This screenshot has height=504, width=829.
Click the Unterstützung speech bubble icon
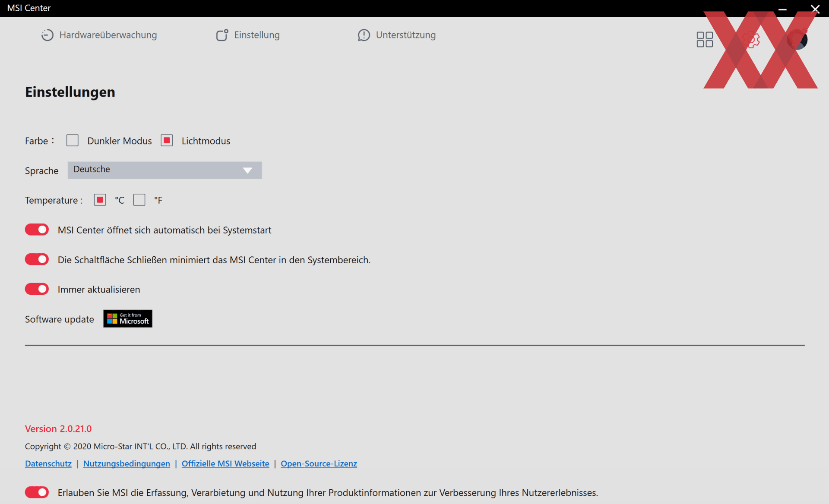coord(364,35)
